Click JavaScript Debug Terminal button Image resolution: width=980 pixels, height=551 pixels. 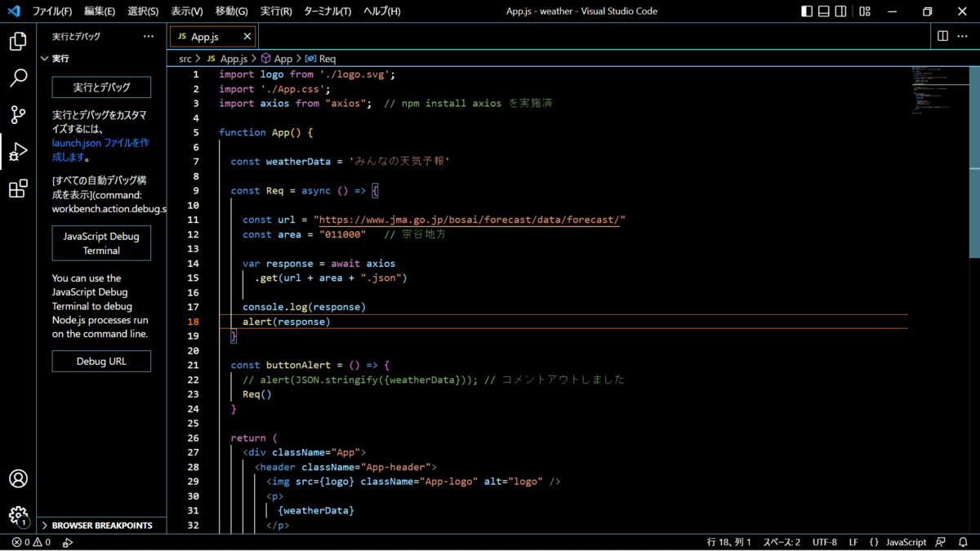pos(101,243)
